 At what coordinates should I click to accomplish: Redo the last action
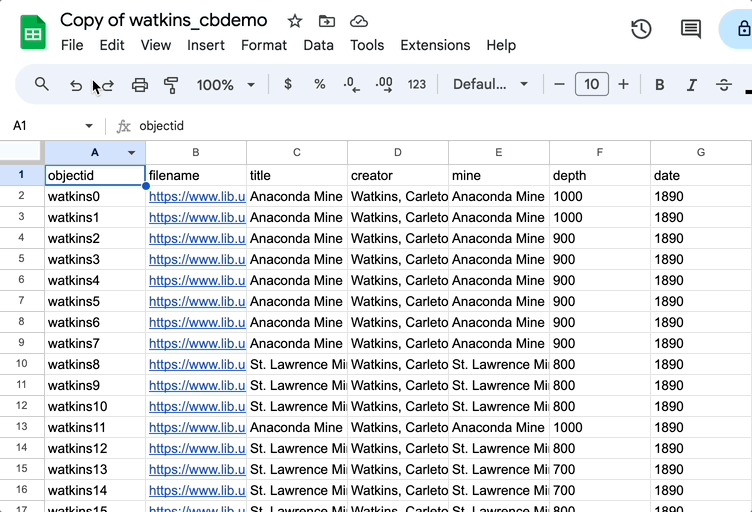[x=107, y=85]
